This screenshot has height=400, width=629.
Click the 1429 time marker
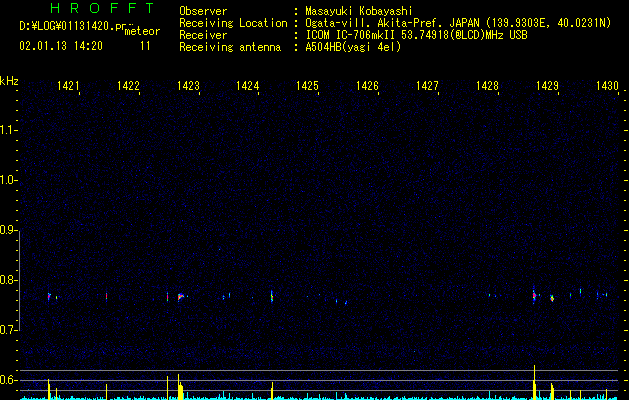click(547, 86)
